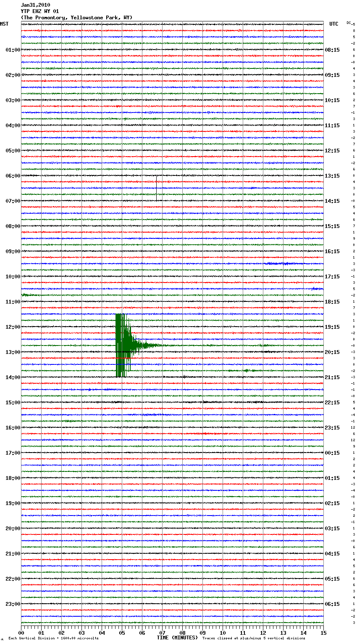
Task: Click the "10:15" UTC time label
Action: [x=332, y=100]
